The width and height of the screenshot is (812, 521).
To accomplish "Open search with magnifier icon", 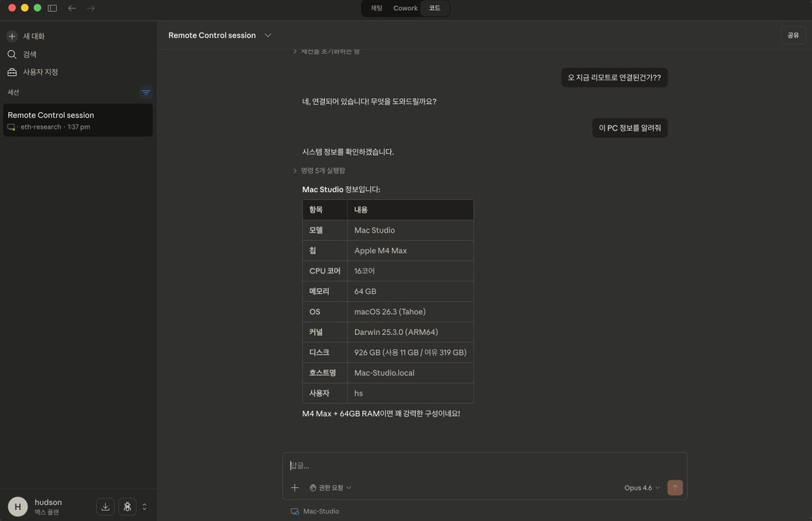I will [12, 54].
